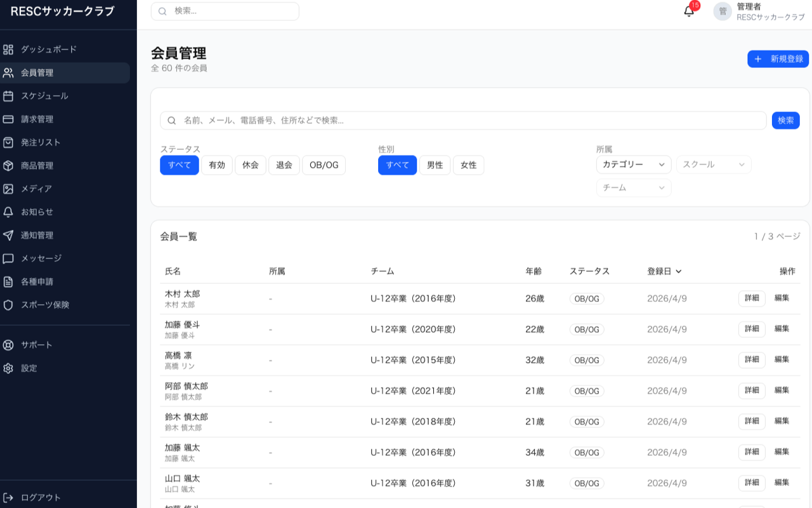Sort by 登録日 column header
Image resolution: width=812 pixels, height=508 pixels.
tap(664, 271)
